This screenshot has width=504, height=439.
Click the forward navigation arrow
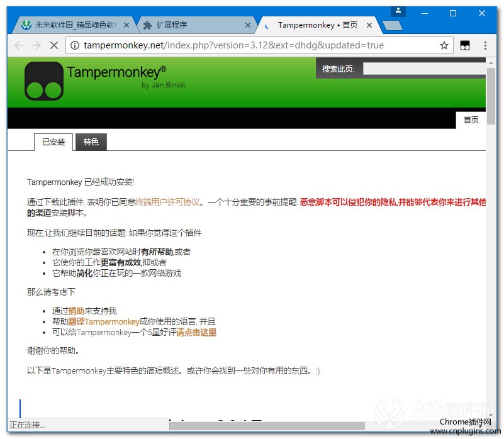coord(36,45)
